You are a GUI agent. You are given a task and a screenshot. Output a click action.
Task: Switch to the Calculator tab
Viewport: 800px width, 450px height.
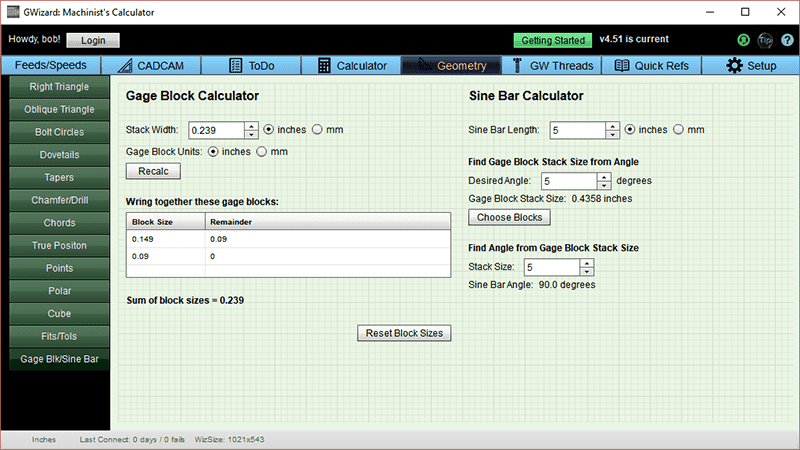[x=352, y=66]
